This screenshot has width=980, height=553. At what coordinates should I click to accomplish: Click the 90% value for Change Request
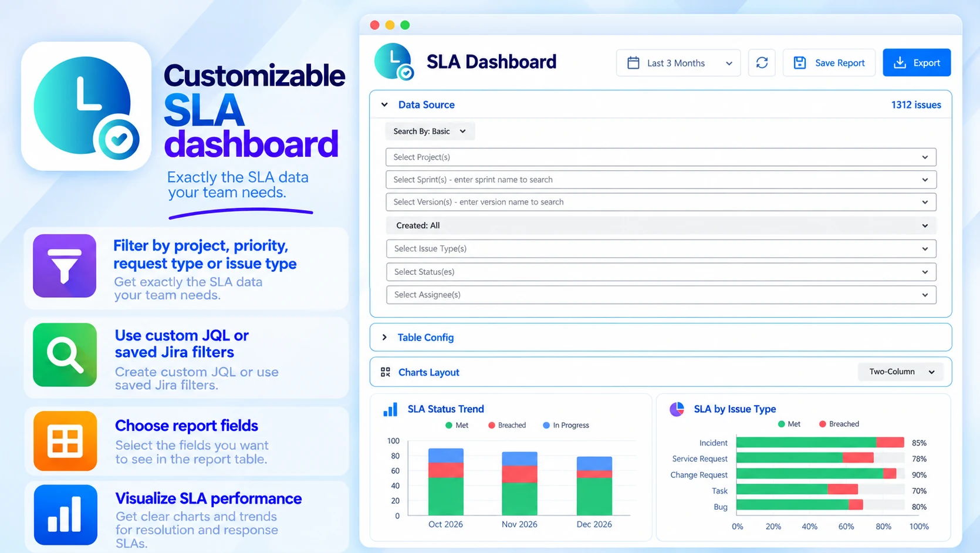pos(919,474)
